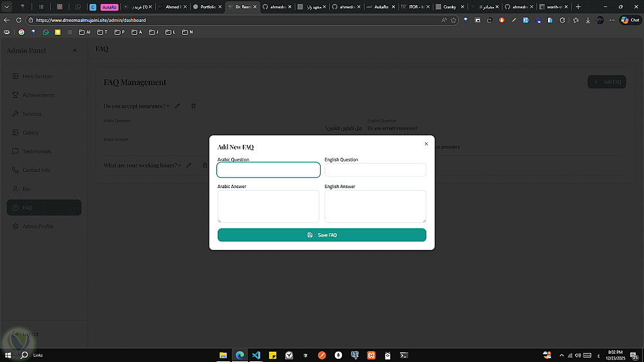This screenshot has width=644, height=362.
Task: Open the WhatsApp bookmark icon
Action: (46, 32)
